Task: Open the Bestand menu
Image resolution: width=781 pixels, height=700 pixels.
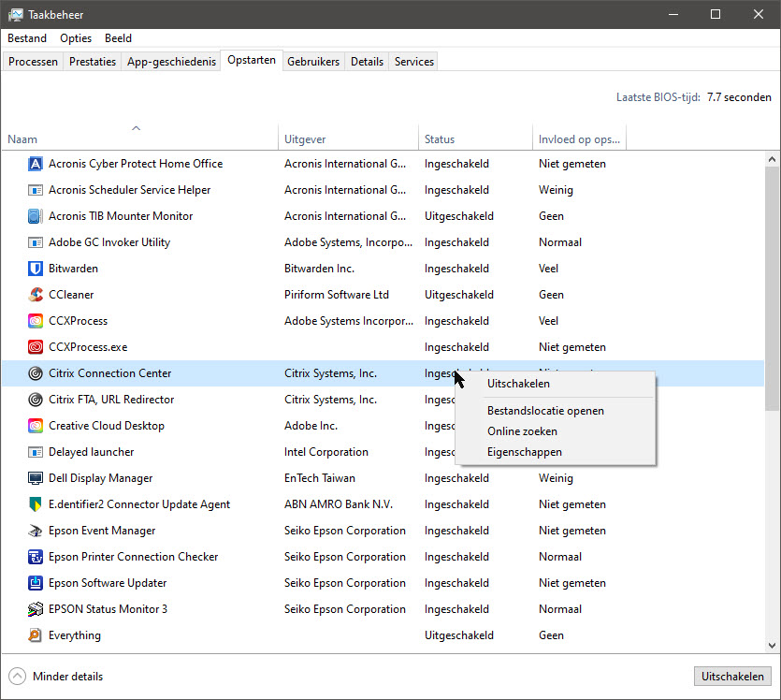Action: pos(27,38)
